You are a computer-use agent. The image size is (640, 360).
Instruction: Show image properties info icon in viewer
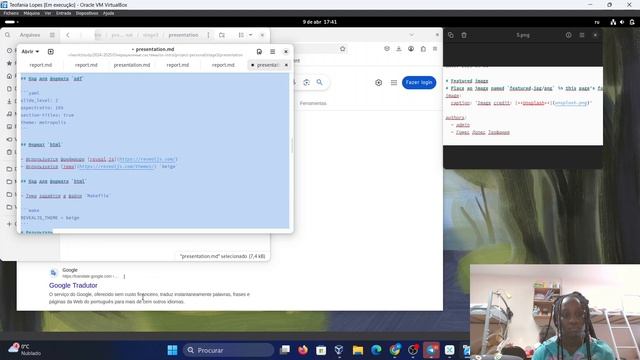pyautogui.click(x=569, y=35)
